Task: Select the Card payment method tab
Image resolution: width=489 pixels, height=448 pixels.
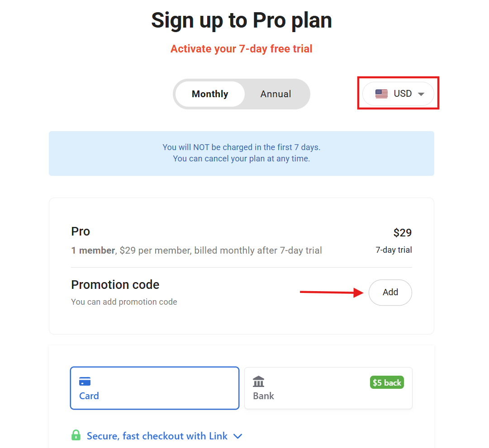Action: coord(154,388)
